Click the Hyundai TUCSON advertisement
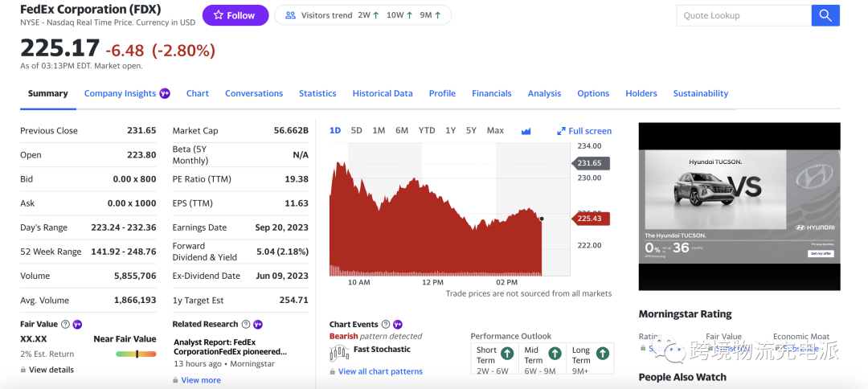The width and height of the screenshot is (868, 389). [x=739, y=207]
